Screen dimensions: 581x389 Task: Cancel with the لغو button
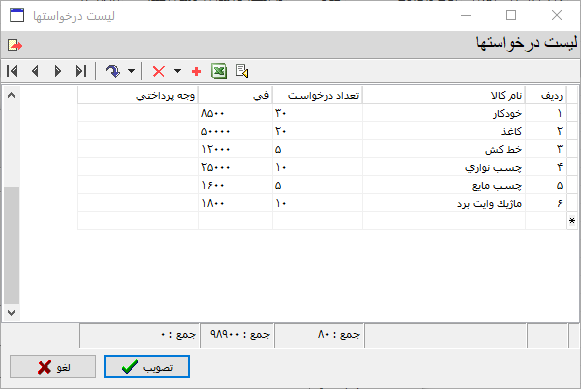tap(53, 367)
